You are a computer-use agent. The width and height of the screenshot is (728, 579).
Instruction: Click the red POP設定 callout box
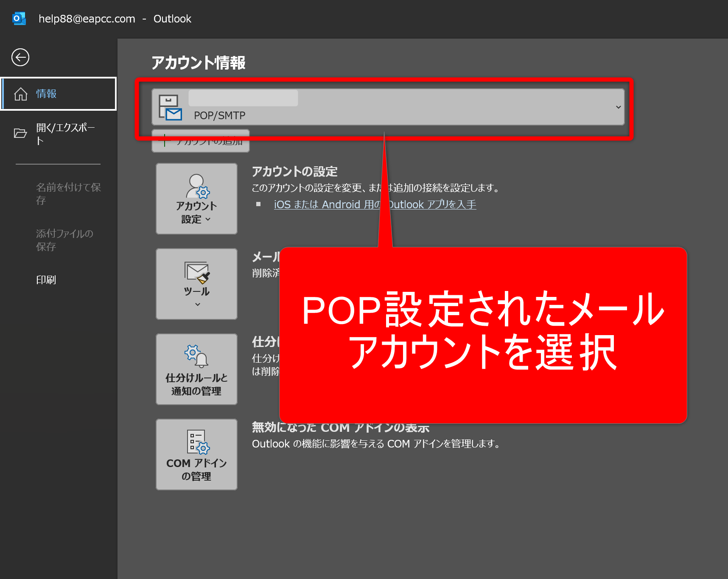pos(483,335)
